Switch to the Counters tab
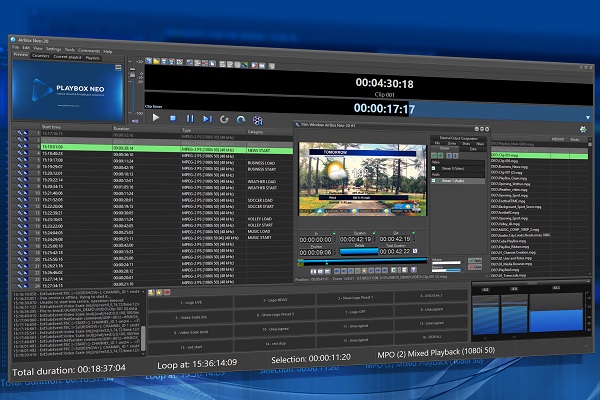 pos(41,56)
